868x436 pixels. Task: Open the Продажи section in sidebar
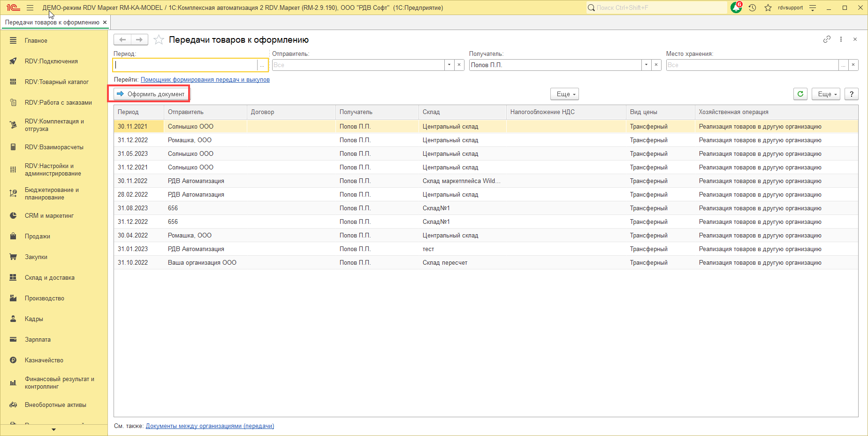(x=38, y=236)
